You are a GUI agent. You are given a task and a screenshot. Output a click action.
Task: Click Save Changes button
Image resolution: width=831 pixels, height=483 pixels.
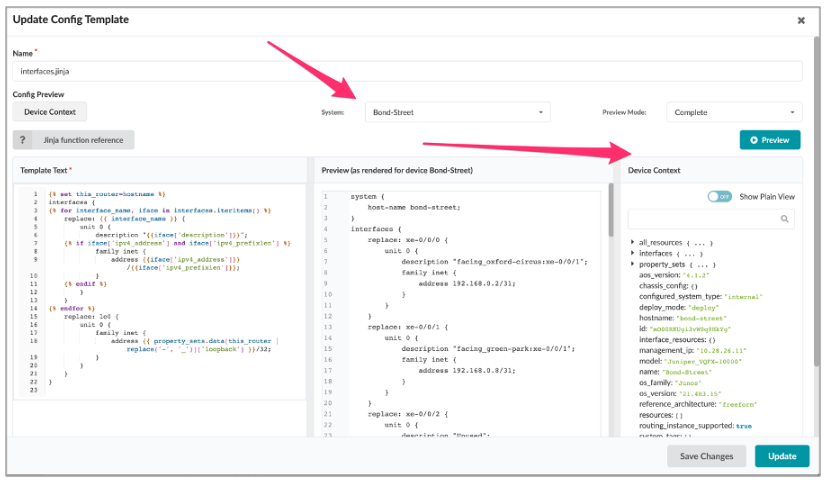coord(707,456)
